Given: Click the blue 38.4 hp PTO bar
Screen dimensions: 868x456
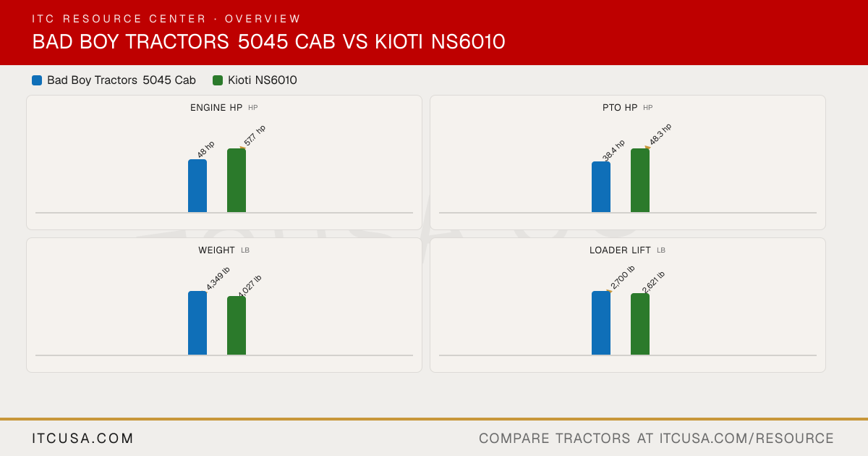Looking at the screenshot, I should point(601,187).
